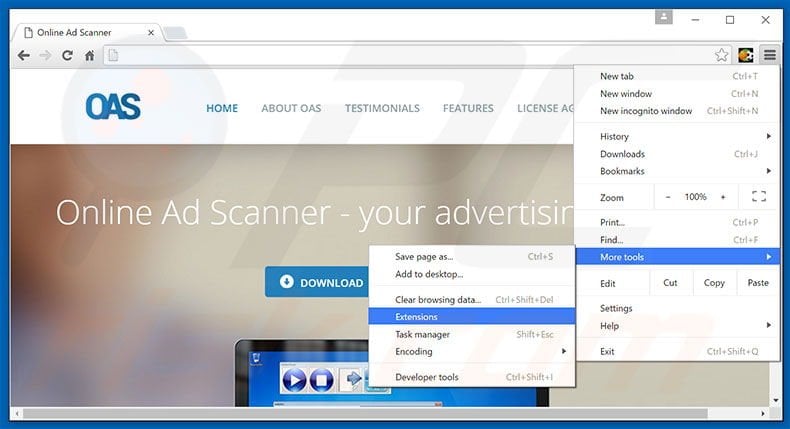Click the LICENSE AG navigation link
Viewport: 790px width, 429px height.
(546, 108)
